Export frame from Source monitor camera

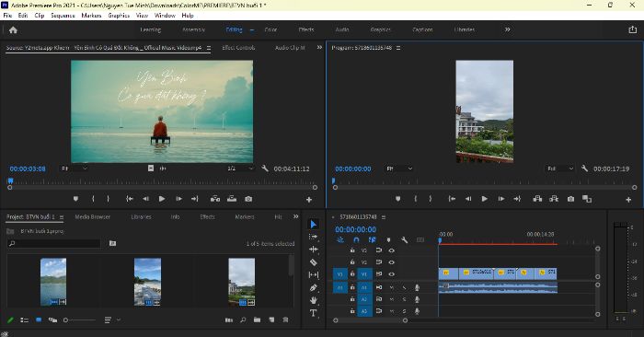248,199
